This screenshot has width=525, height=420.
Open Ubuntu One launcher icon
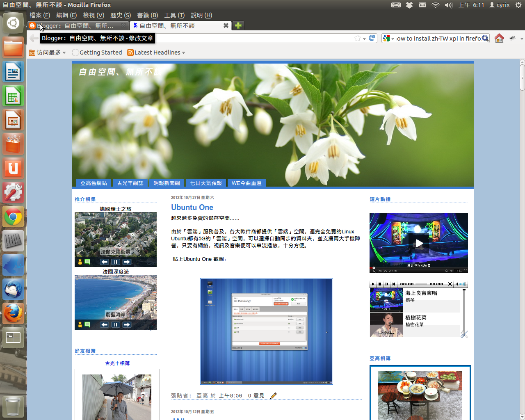[x=13, y=168]
